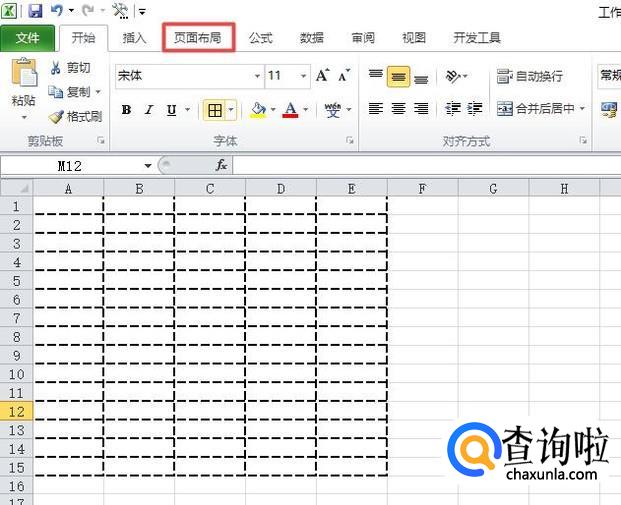Select column header A

pos(68,189)
